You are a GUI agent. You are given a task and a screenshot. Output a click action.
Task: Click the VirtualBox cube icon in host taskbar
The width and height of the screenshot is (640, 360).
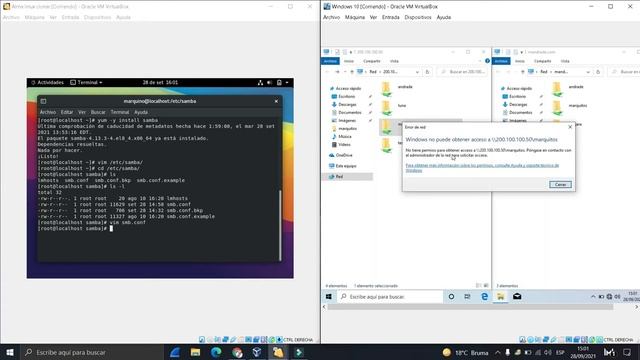pyautogui.click(x=257, y=352)
